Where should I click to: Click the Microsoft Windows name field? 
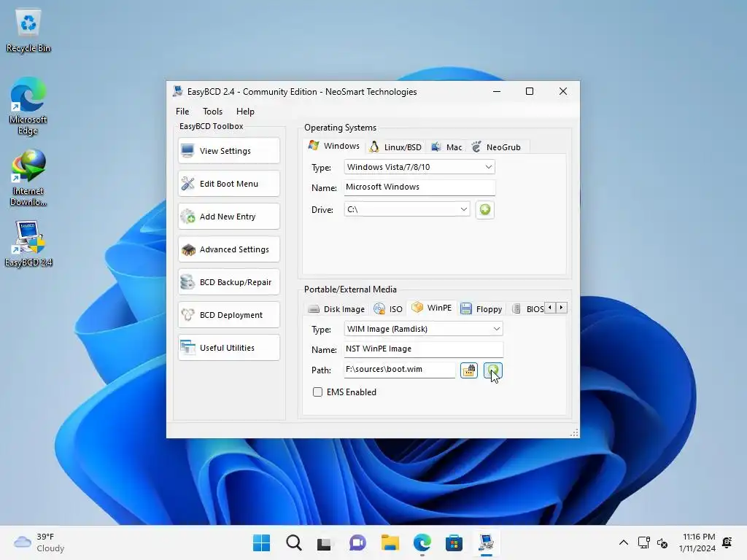coord(419,187)
